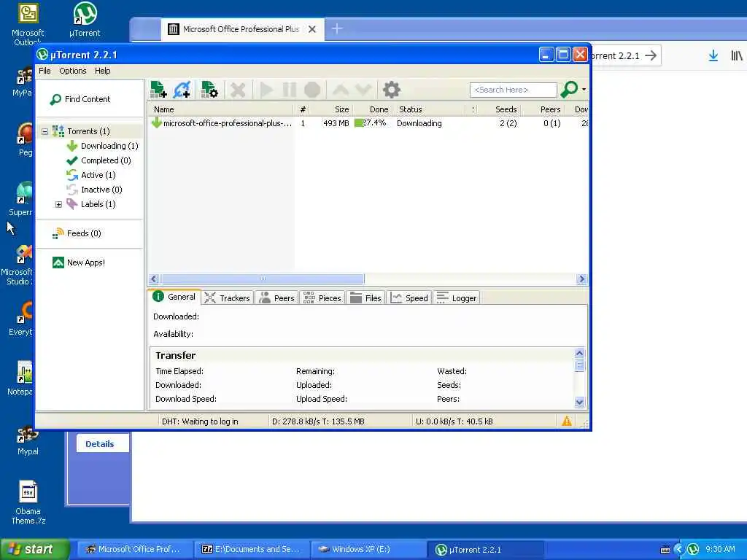
Task: Open the File menu
Action: (x=44, y=71)
